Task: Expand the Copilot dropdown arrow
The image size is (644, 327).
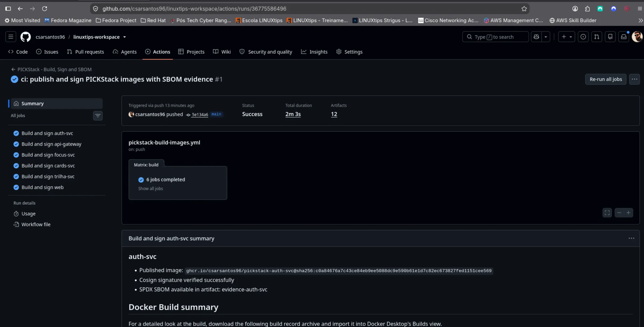Action: [546, 37]
